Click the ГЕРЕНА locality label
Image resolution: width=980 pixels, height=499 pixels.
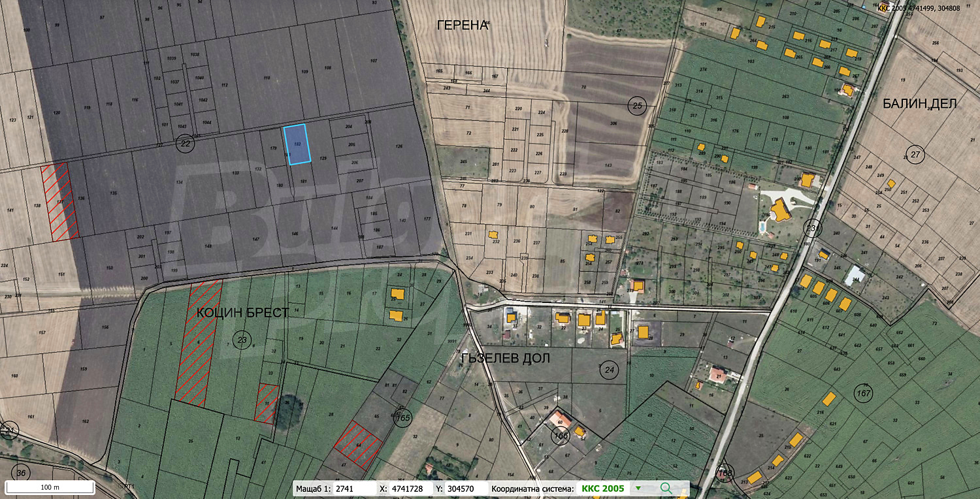tap(463, 25)
